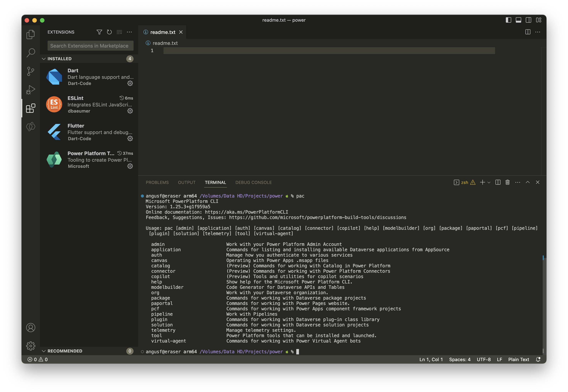The height and width of the screenshot is (392, 568).
Task: Maximize the terminal panel
Action: tap(528, 182)
